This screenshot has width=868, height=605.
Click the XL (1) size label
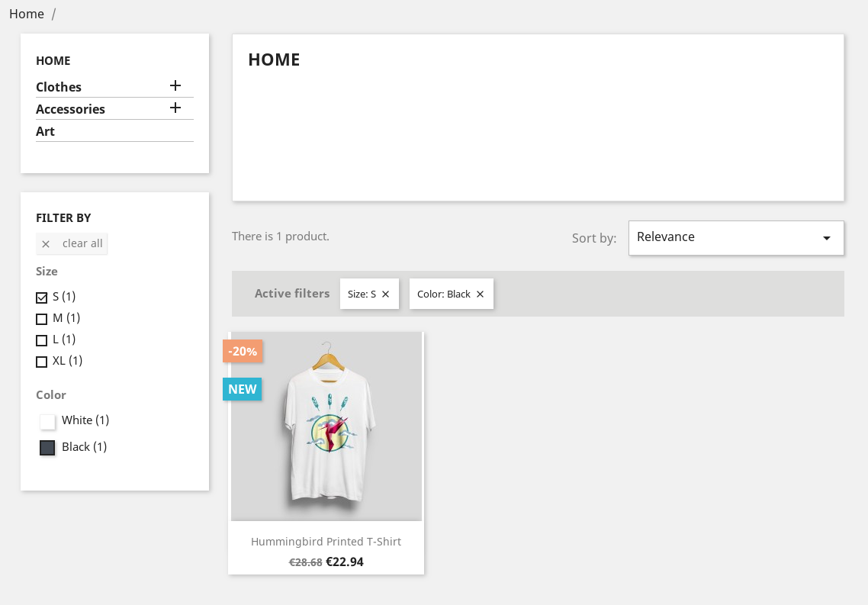point(68,360)
